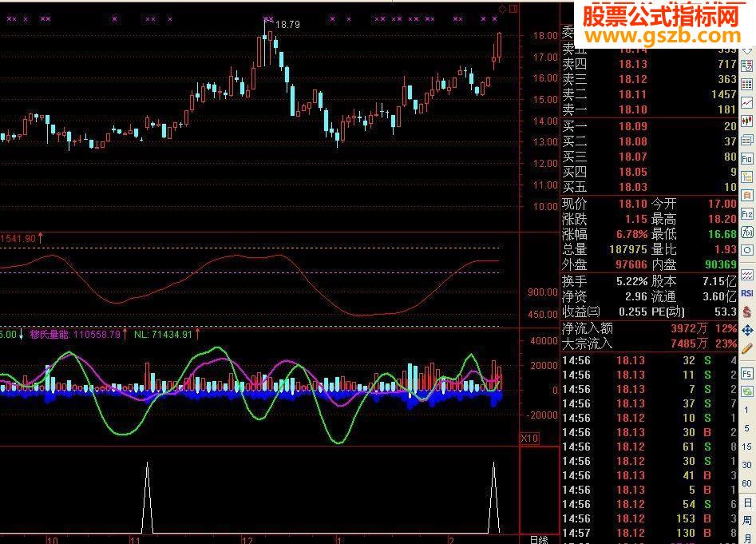
Task: Select the candlestick chart icon
Action: tap(747, 121)
